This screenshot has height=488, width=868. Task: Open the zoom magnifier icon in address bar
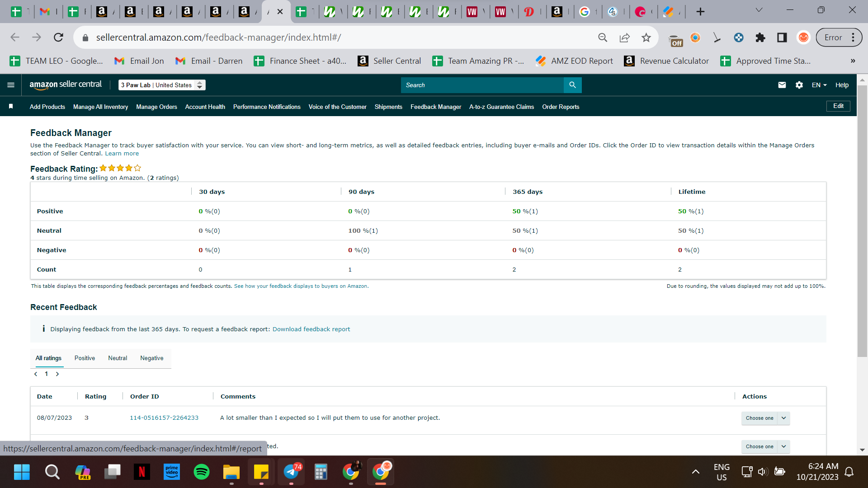coord(603,38)
